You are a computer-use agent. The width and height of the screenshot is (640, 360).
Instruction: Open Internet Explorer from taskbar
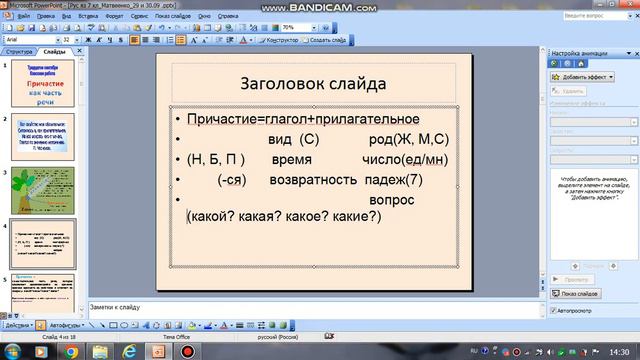130,351
